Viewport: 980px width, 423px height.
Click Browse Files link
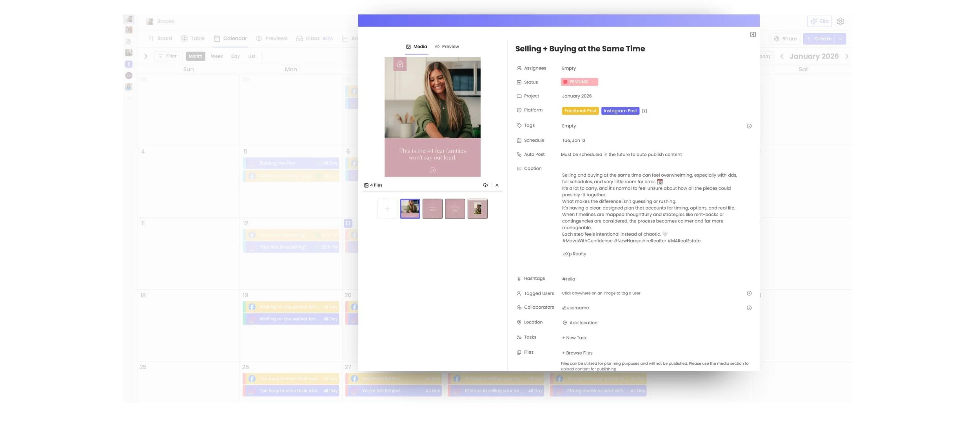click(577, 353)
